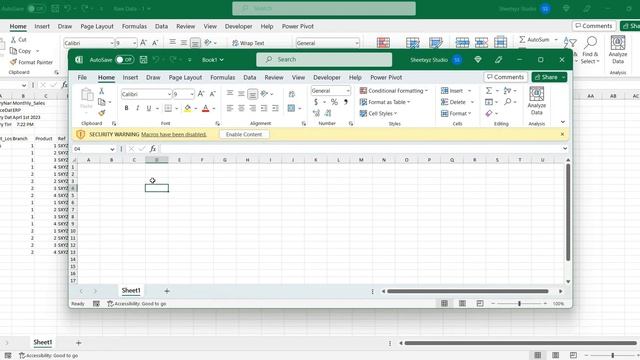640x360 pixels.
Task: Click Increase Decimal icon
Action: coord(316,113)
